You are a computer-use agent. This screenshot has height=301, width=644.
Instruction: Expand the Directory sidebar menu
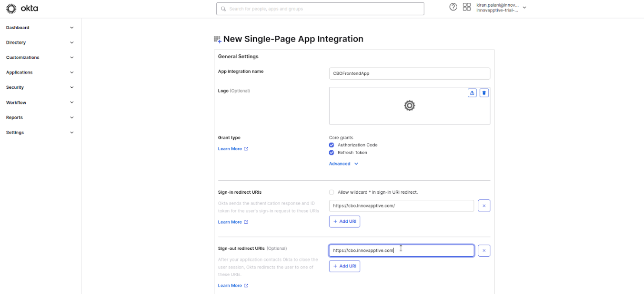tap(40, 42)
